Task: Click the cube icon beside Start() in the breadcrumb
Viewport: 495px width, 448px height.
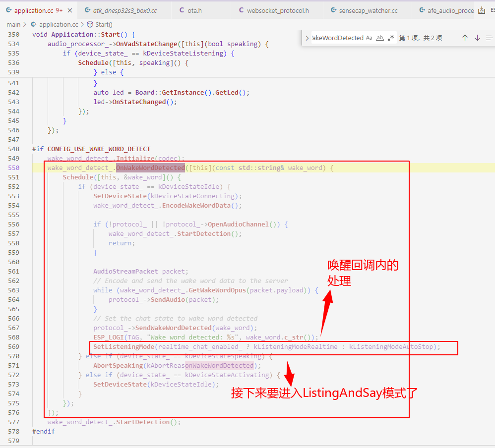Action: (x=90, y=24)
